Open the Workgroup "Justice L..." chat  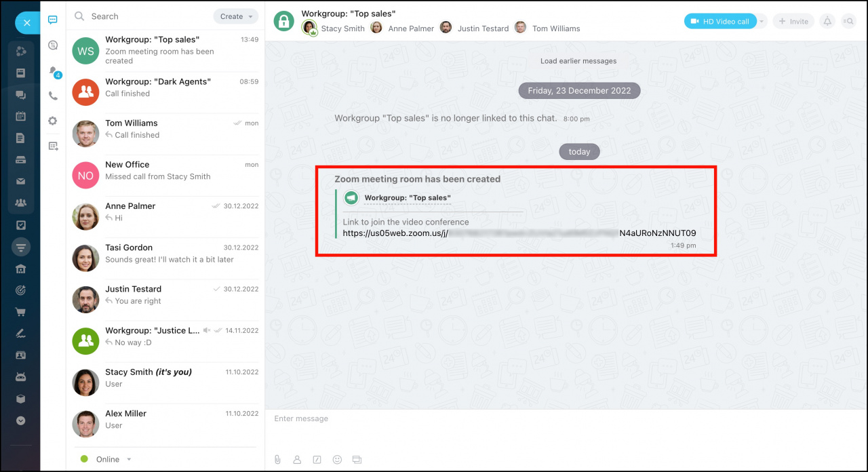(165, 341)
